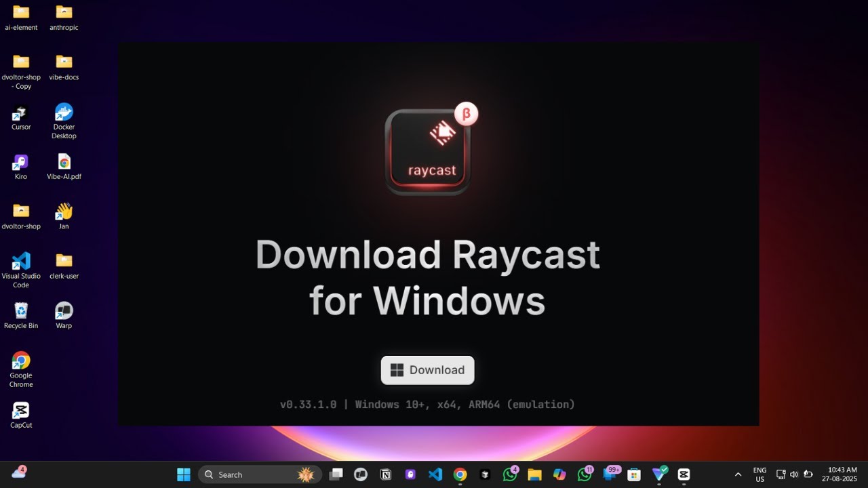Open the weather widget with badge 4
Viewport: 868px width, 488px height.
click(19, 473)
